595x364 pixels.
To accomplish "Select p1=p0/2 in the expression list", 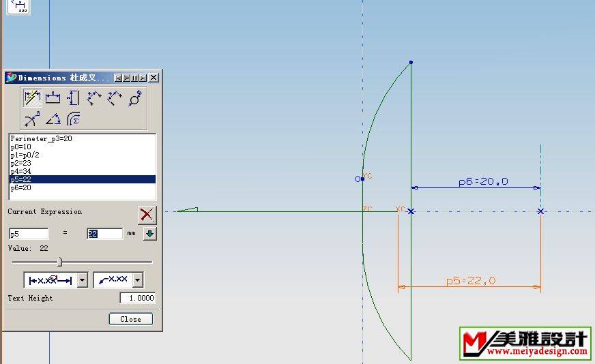I will [x=82, y=155].
